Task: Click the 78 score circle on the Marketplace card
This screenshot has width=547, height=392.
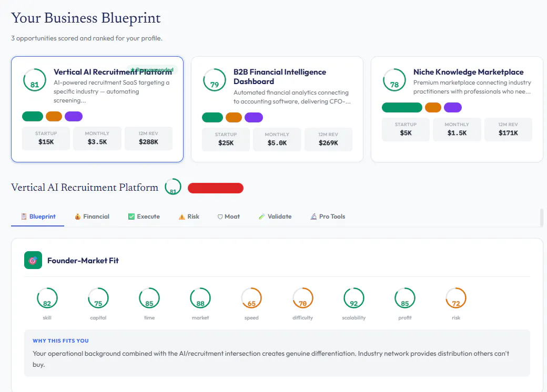Action: (394, 80)
